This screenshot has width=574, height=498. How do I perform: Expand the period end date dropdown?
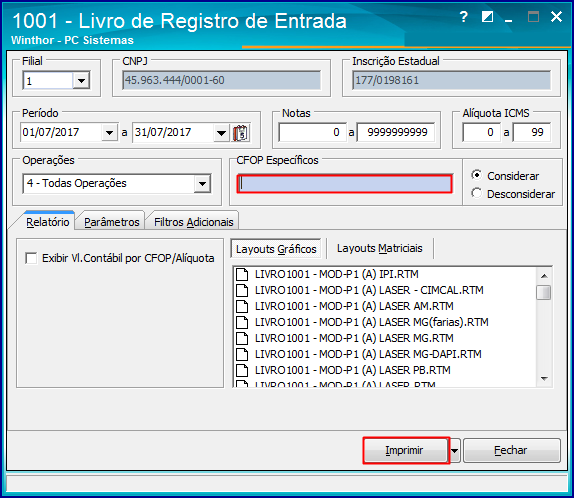point(221,132)
